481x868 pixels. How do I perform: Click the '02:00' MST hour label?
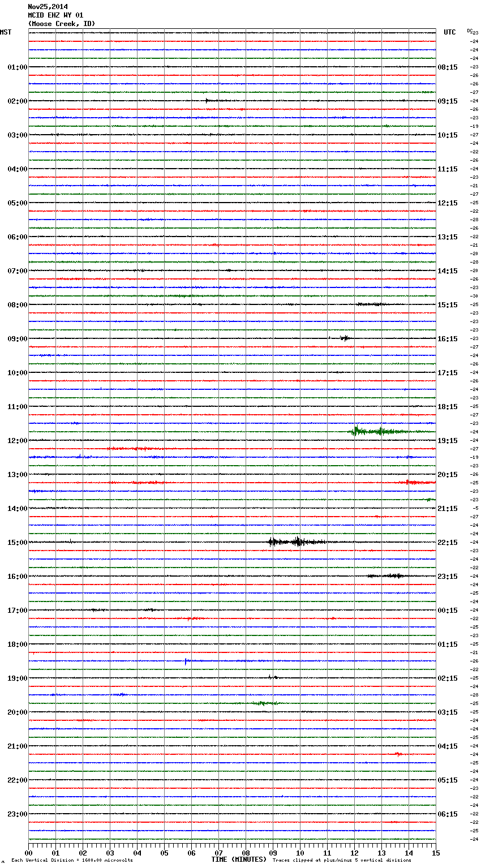[x=18, y=101]
